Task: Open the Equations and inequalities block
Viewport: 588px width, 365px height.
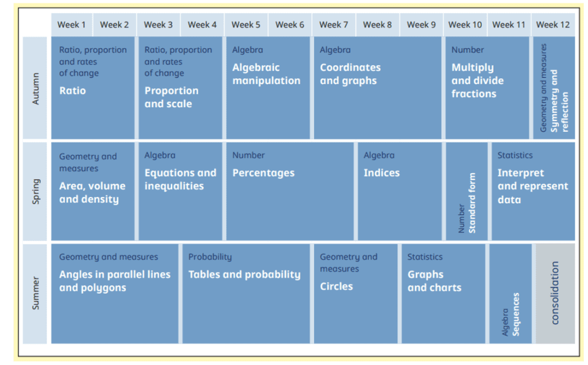Action: 180,191
